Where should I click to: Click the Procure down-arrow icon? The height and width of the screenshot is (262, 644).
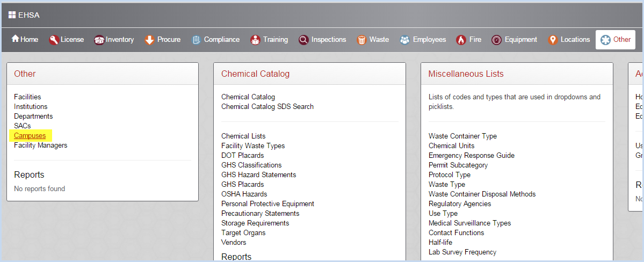click(149, 40)
